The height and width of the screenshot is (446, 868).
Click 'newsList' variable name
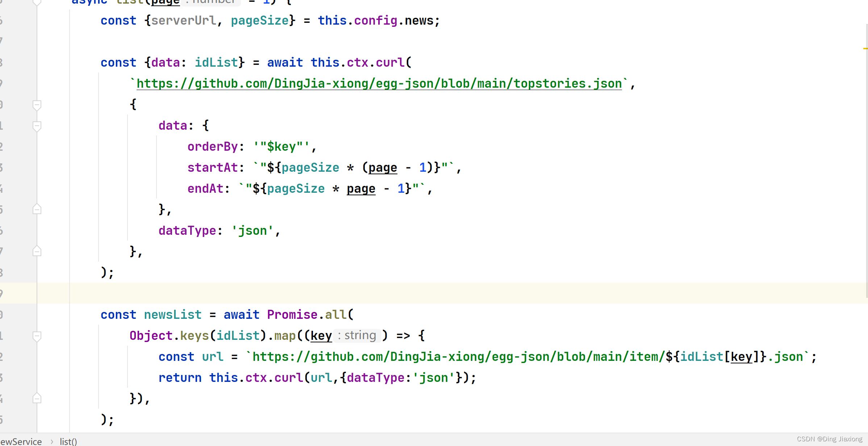pos(173,315)
